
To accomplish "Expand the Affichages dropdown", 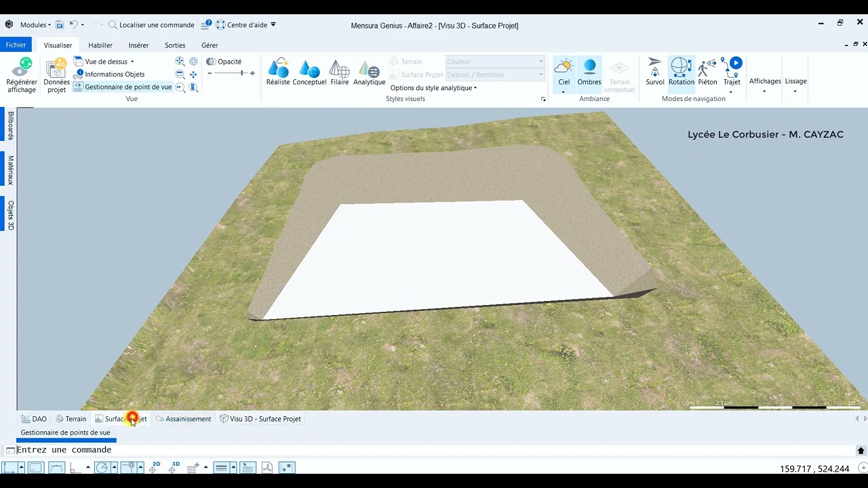I will (765, 84).
